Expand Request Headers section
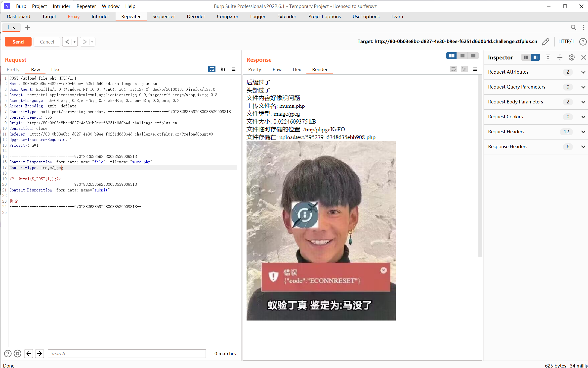The image size is (588, 368). pyautogui.click(x=536, y=132)
